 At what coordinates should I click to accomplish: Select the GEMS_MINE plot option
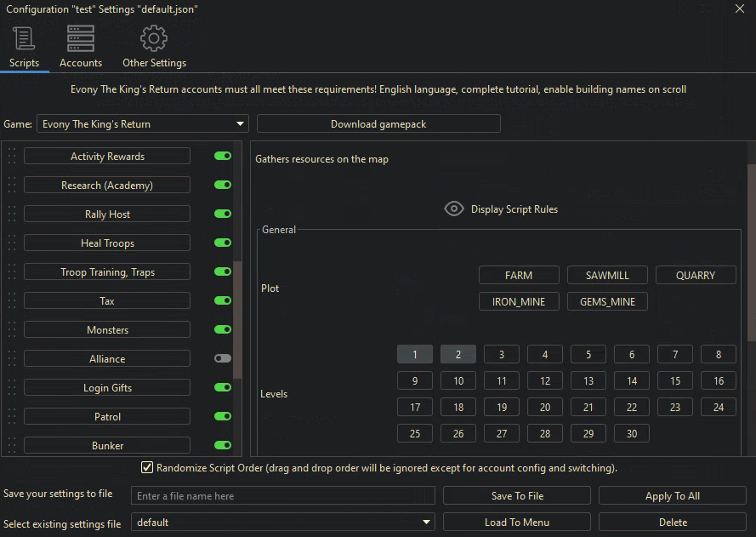pos(607,302)
